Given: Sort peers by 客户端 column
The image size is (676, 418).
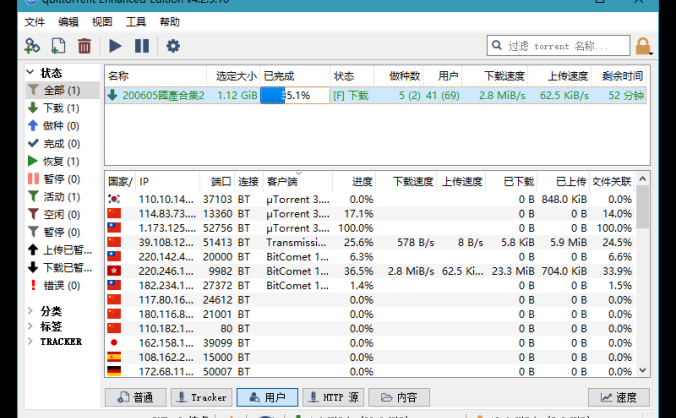Looking at the screenshot, I should pos(297,181).
